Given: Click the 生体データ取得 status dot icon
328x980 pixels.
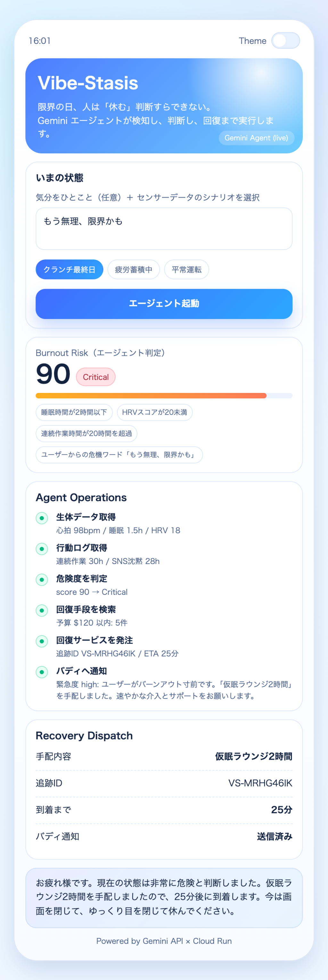Looking at the screenshot, I should tap(42, 518).
